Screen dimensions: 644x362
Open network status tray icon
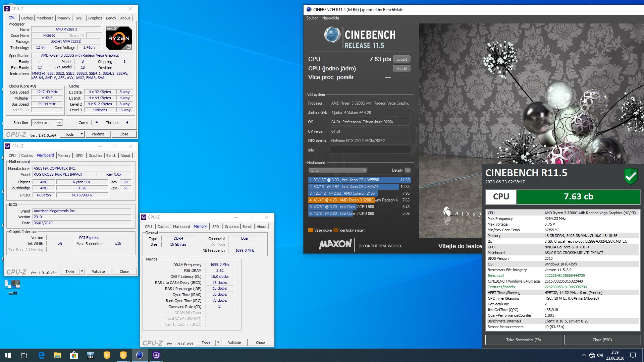pos(592,355)
